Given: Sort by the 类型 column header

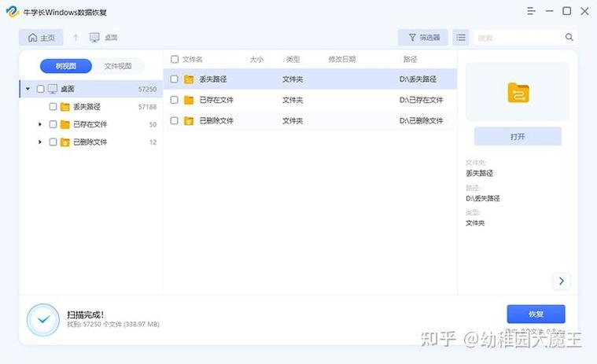Looking at the screenshot, I should coord(293,59).
